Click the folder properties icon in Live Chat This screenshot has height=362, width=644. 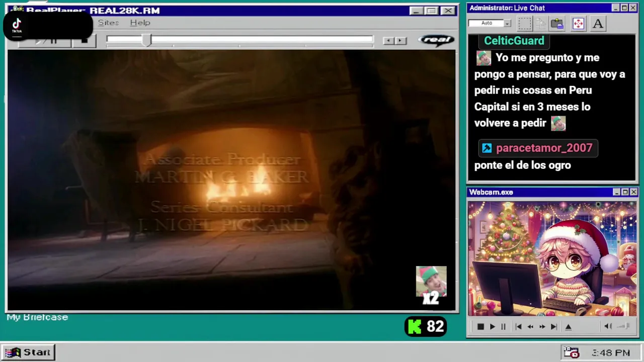557,24
